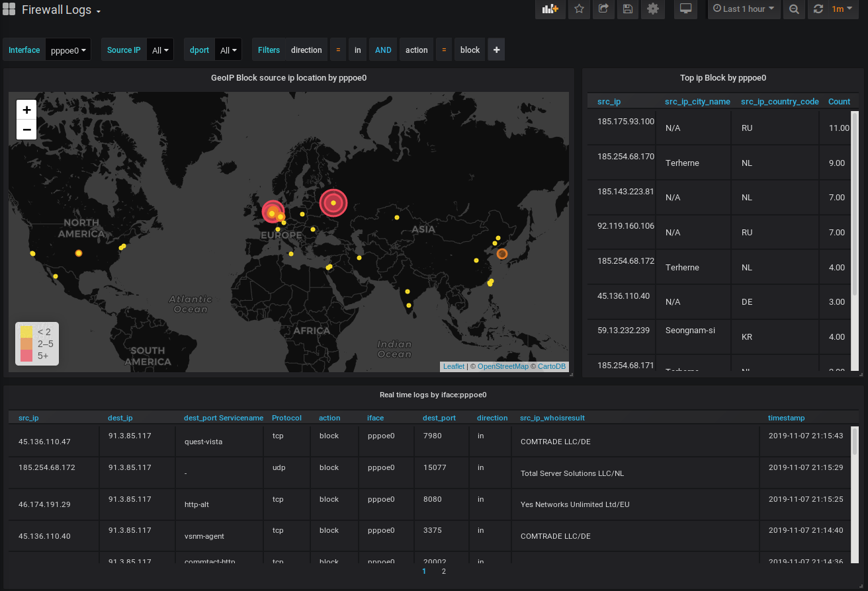Screen dimensions: 868x591
Task: Save dashboard with floppy disk icon
Action: click(x=628, y=9)
